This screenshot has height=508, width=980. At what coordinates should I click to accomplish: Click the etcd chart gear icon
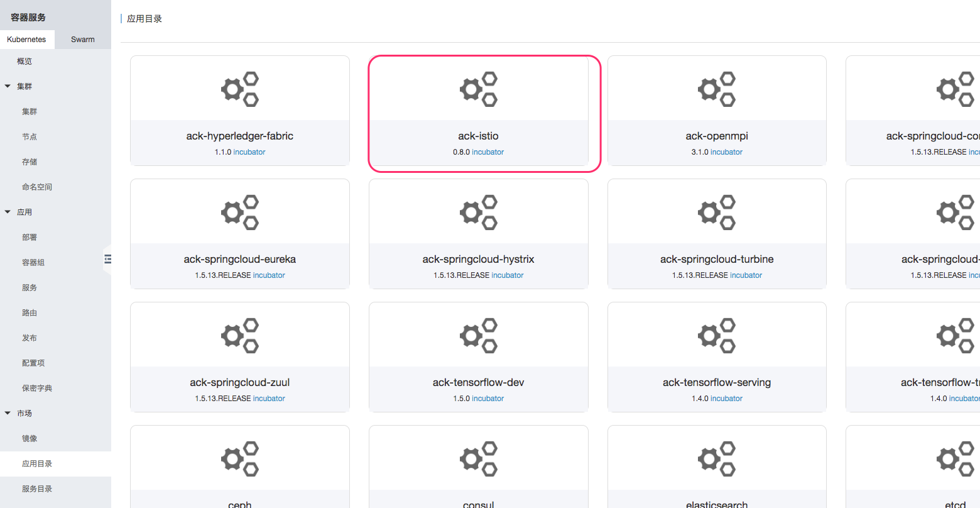coord(955,459)
